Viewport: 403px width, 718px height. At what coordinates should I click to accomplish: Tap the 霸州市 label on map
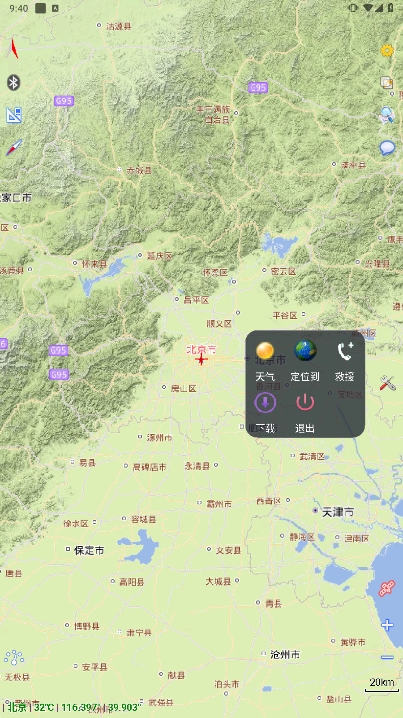click(219, 504)
